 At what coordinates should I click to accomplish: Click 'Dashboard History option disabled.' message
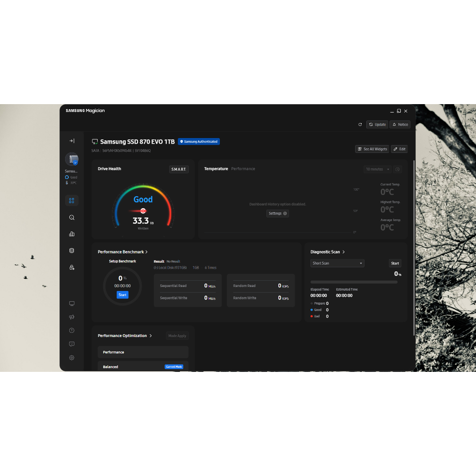coord(278,205)
